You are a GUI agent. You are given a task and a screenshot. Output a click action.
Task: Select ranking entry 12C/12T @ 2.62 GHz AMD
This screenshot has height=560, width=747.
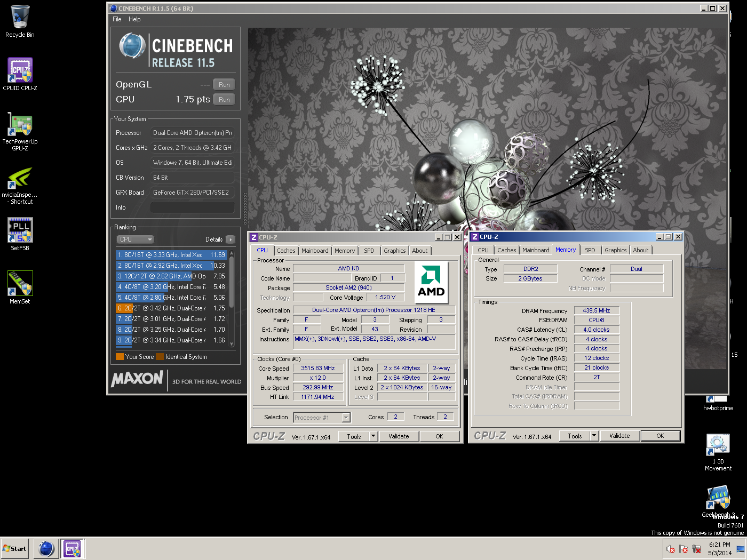(171, 276)
